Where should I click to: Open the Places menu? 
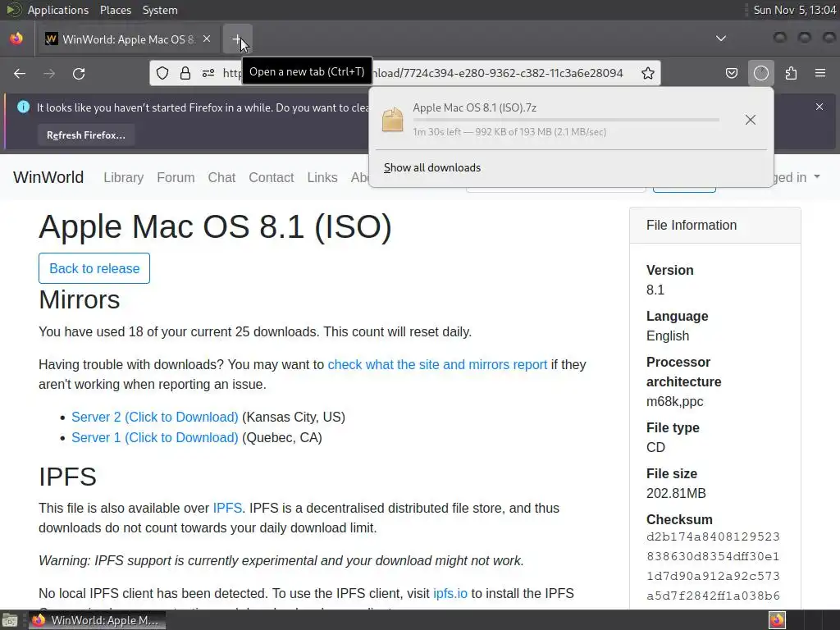(x=115, y=10)
